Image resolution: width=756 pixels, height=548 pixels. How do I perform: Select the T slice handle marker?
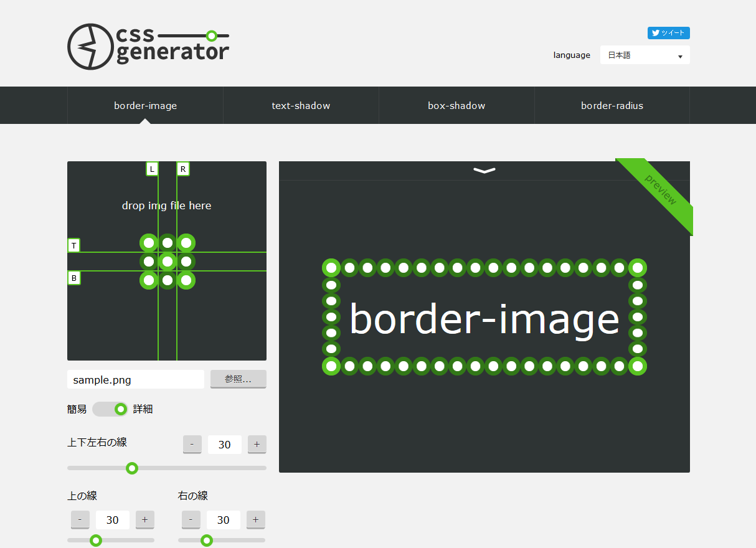pyautogui.click(x=74, y=245)
